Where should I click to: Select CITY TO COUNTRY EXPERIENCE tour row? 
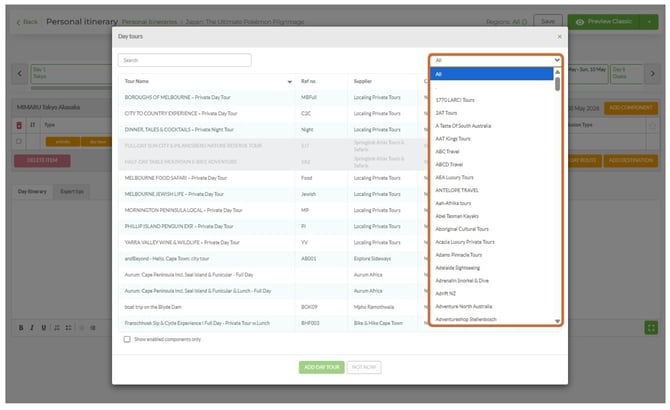[x=273, y=114]
